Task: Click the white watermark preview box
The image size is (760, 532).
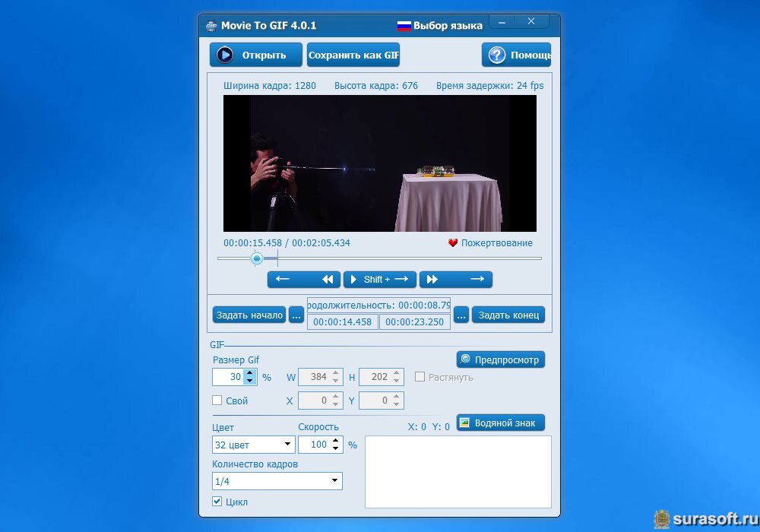Action: [x=458, y=472]
